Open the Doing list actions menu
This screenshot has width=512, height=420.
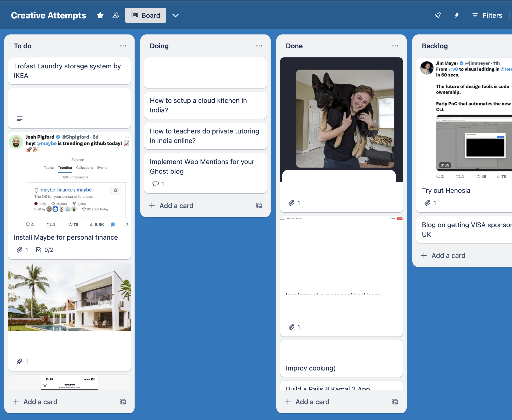click(x=259, y=46)
